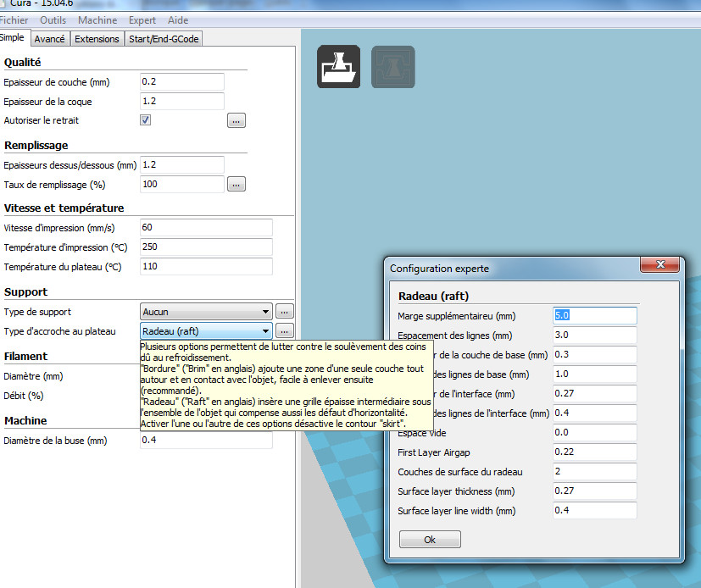Click the First Layer Airgap field

(594, 452)
